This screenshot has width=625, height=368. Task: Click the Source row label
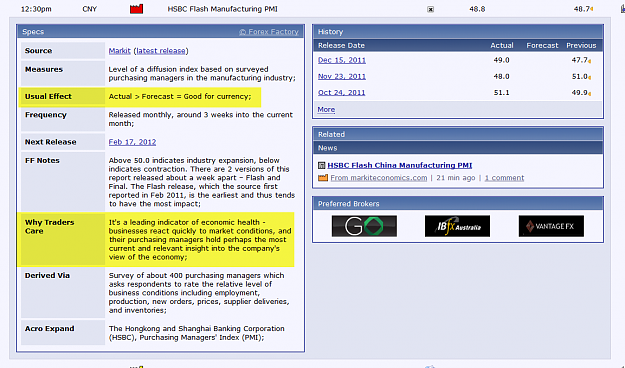(38, 51)
